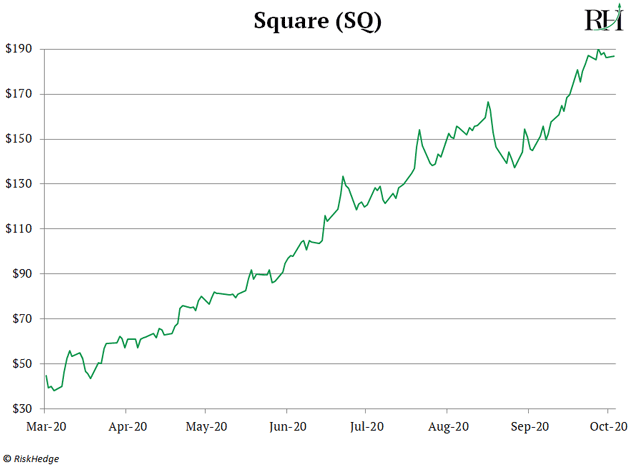
Task: Click the $70 y-axis label
Action: pos(22,319)
